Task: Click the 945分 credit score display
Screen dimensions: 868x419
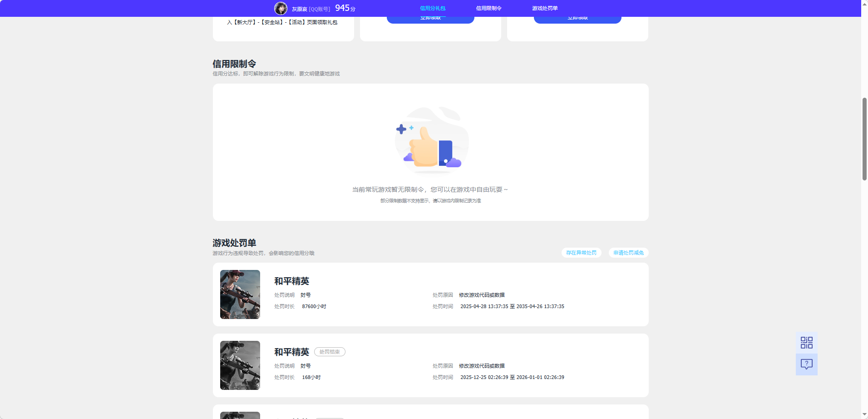Action: [344, 8]
